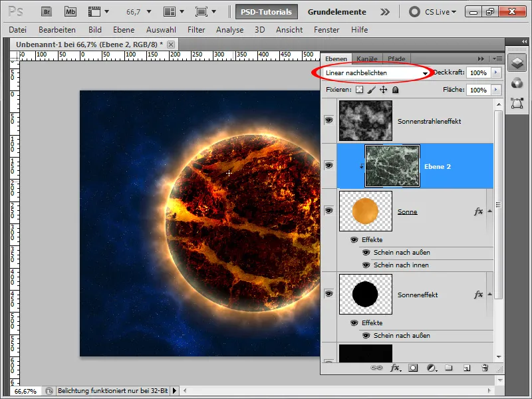Click fx badge on Sonneneffekt layer
This screenshot has height=399, width=532.
478,295
